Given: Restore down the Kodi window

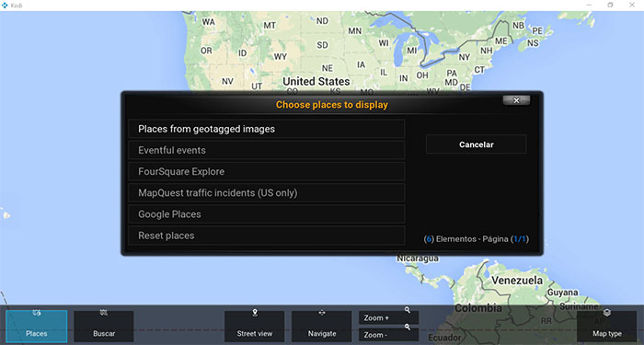Looking at the screenshot, I should (x=610, y=6).
